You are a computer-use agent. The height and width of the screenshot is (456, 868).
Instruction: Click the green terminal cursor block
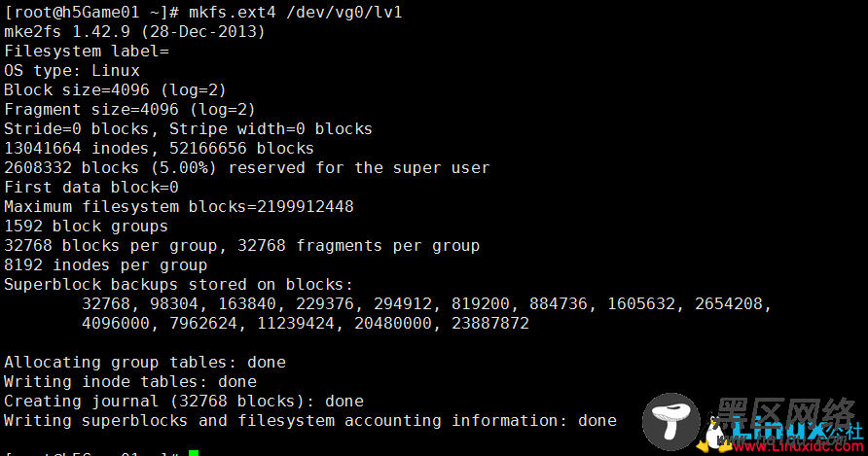(x=194, y=453)
